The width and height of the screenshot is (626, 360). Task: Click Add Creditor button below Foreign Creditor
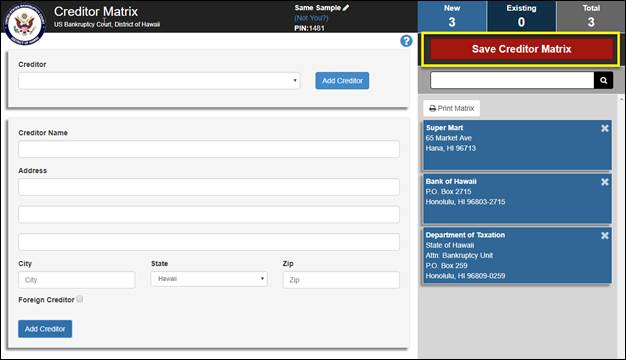pyautogui.click(x=45, y=329)
